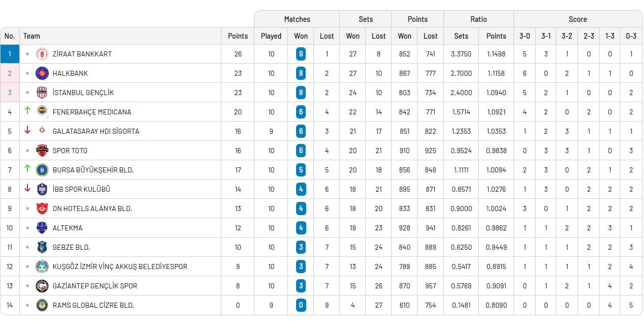Click the Fenerbahçe Medicana club crest
The image size is (644, 325).
coord(42,112)
